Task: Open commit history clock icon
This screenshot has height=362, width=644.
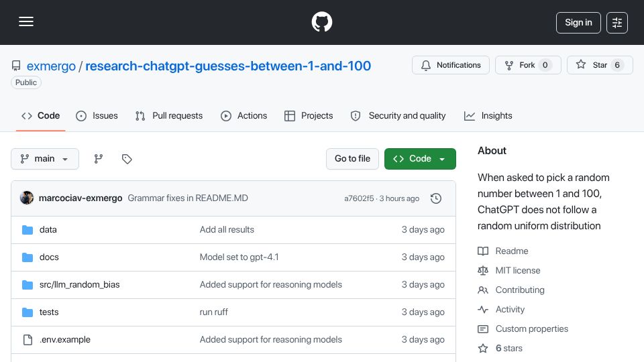Action: [436, 198]
